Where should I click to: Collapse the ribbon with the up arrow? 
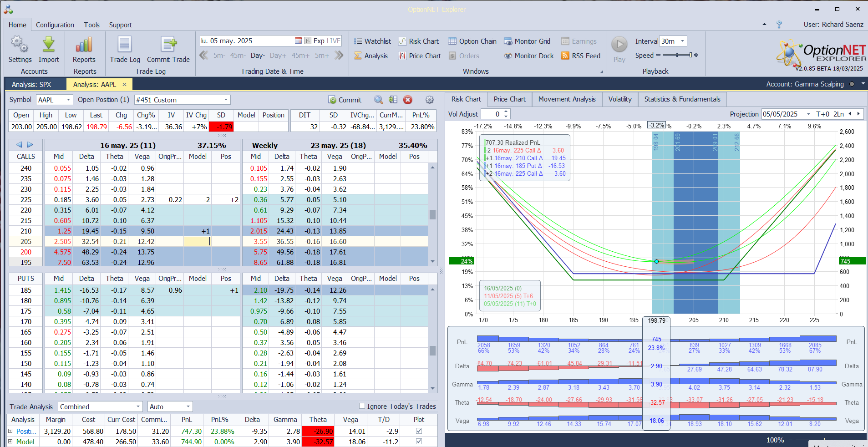(764, 25)
